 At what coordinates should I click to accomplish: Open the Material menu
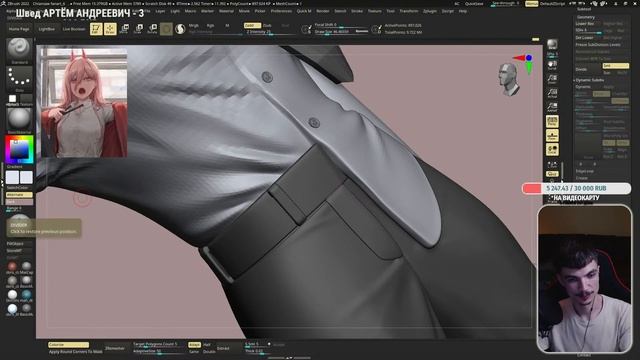pos(227,11)
